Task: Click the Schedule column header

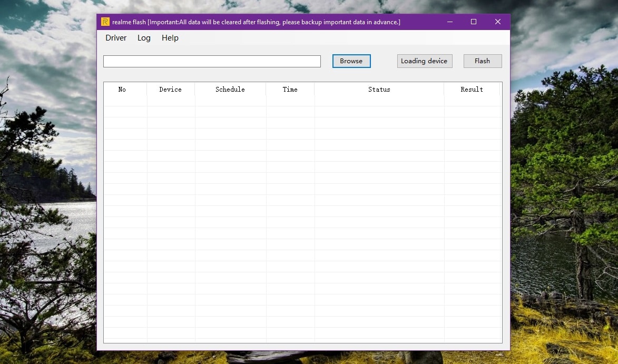Action: coord(230,89)
